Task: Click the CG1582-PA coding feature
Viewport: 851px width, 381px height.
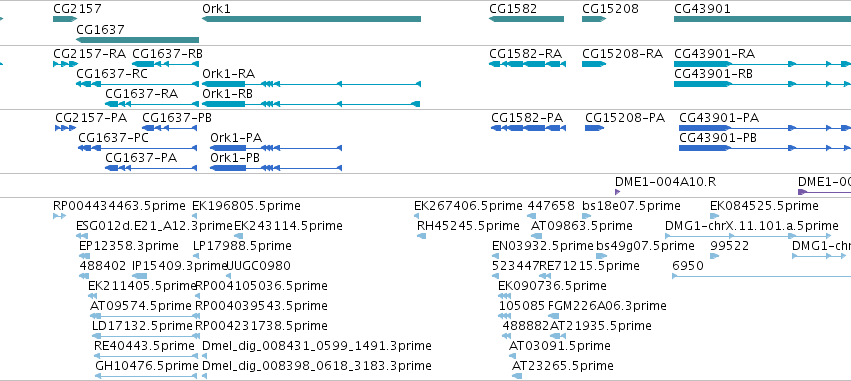Action: click(528, 128)
